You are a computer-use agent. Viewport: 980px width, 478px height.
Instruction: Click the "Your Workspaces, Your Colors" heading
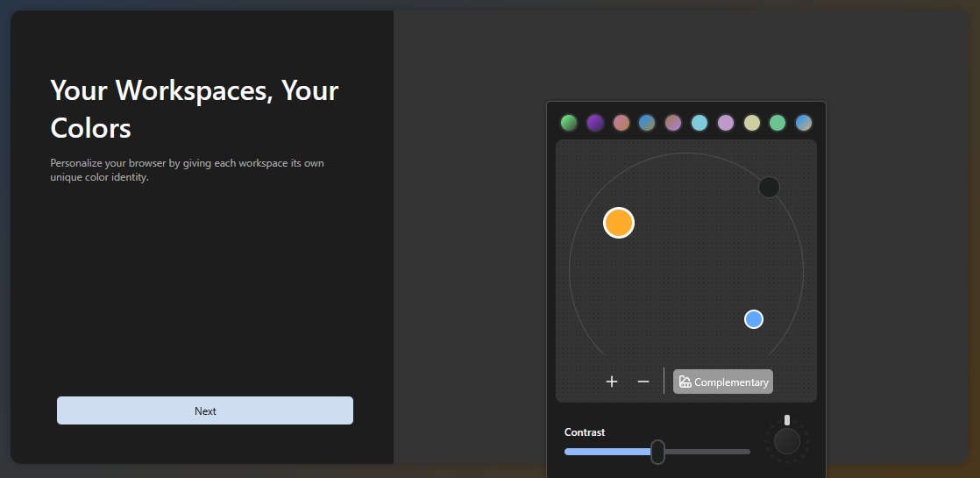[x=195, y=110]
